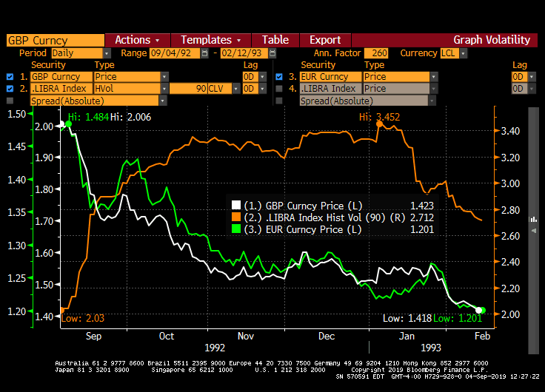Open the Period Daily dropdown
The width and height of the screenshot is (545, 392).
107,53
